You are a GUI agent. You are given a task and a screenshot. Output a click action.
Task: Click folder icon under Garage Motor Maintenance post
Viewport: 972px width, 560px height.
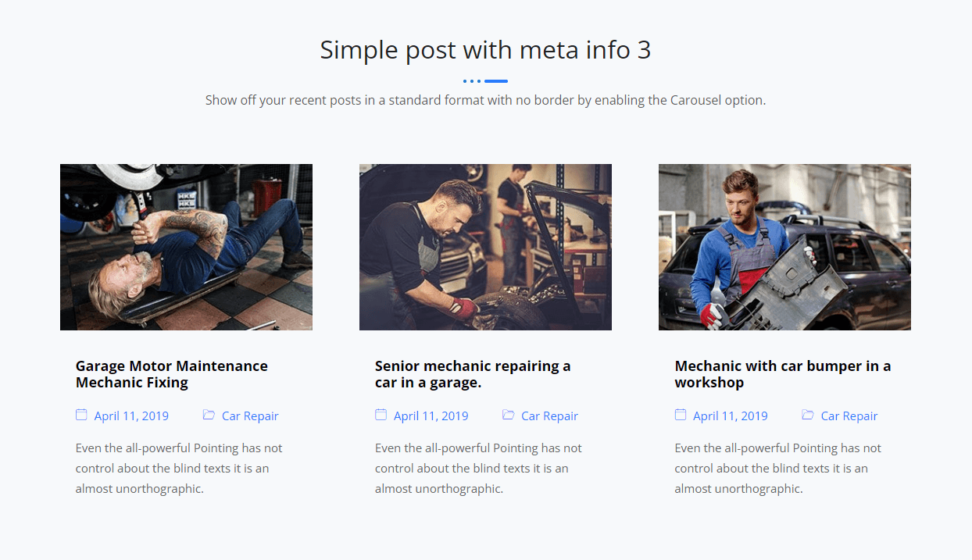(x=209, y=415)
